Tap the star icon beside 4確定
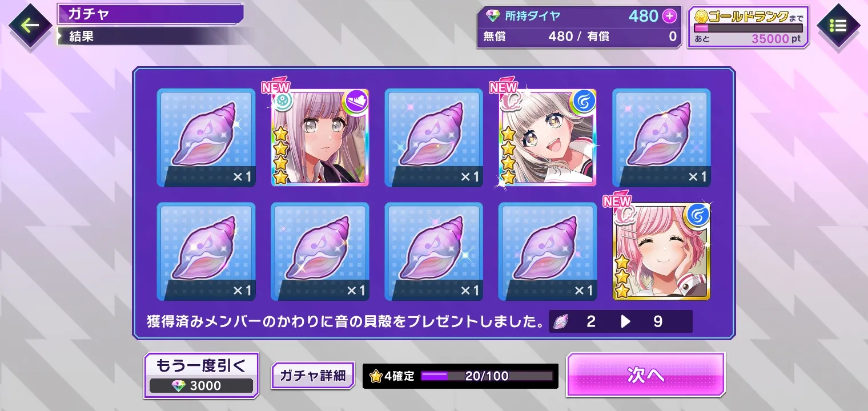Screen dimensions: 868x411 [376, 376]
